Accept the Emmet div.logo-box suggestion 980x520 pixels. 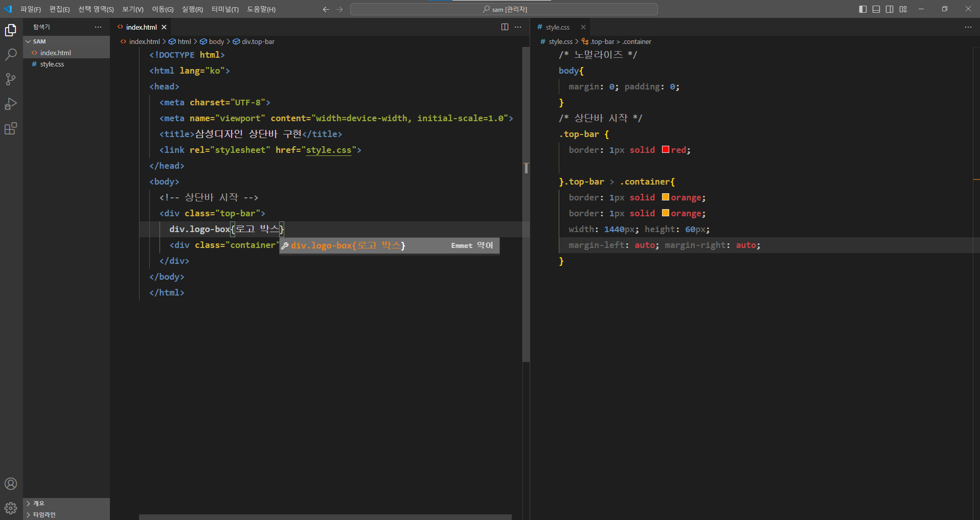coord(389,245)
